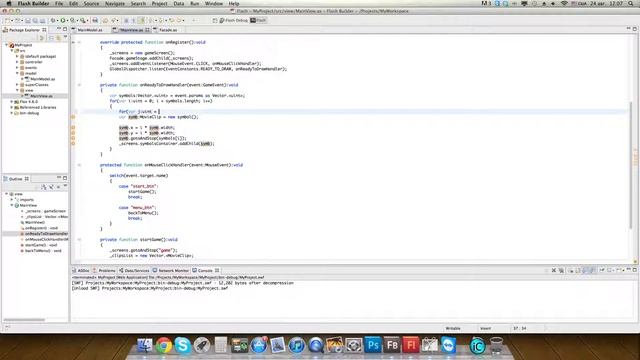Click the left sidebar horizontal scrollbar
Screen dimensions: 640x360
click(24, 320)
